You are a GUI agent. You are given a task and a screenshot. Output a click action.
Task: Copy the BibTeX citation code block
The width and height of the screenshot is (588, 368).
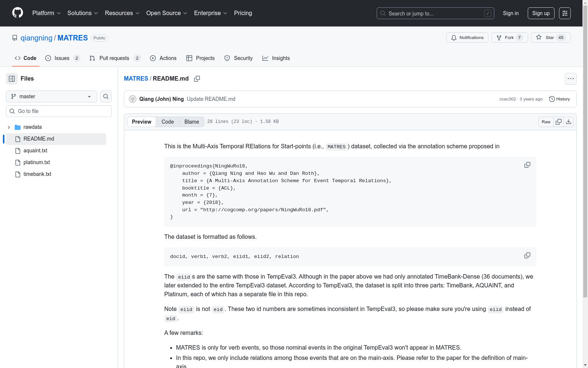click(527, 165)
